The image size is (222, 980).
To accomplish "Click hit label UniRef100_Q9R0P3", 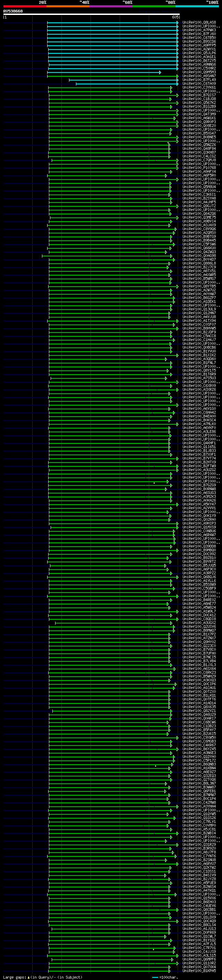I will (x=199, y=122).
